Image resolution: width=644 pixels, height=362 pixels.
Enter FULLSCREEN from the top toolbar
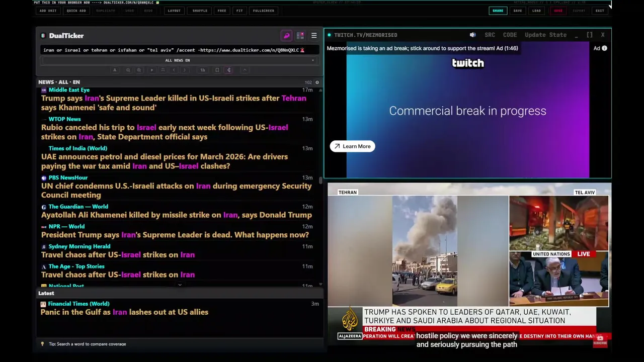(264, 11)
